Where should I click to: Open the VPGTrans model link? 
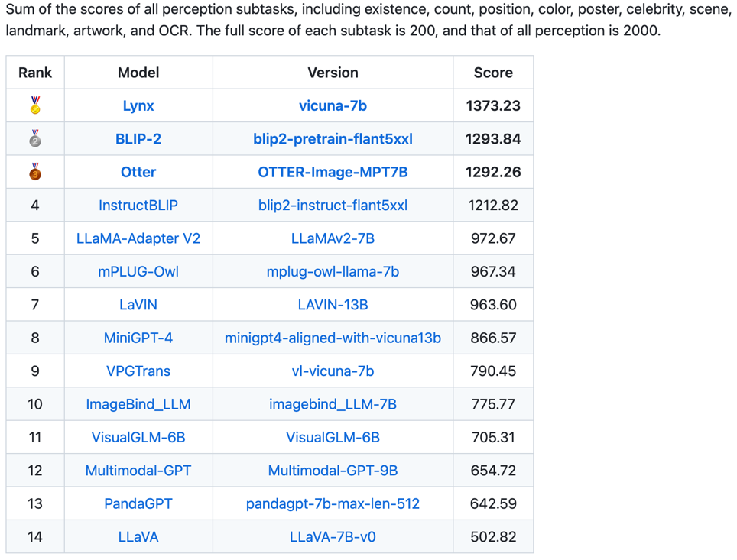(x=138, y=371)
